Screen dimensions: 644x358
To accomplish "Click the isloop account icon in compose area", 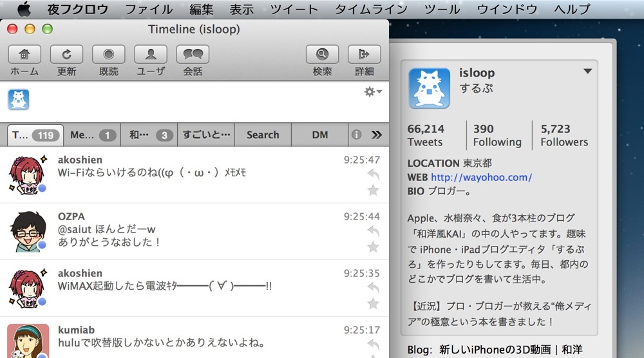I will click(x=19, y=100).
